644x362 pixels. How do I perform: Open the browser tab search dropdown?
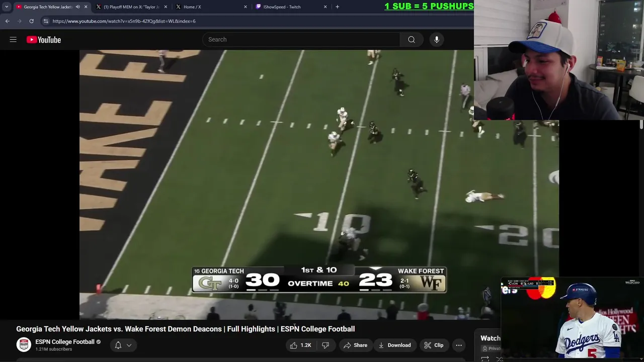click(7, 7)
